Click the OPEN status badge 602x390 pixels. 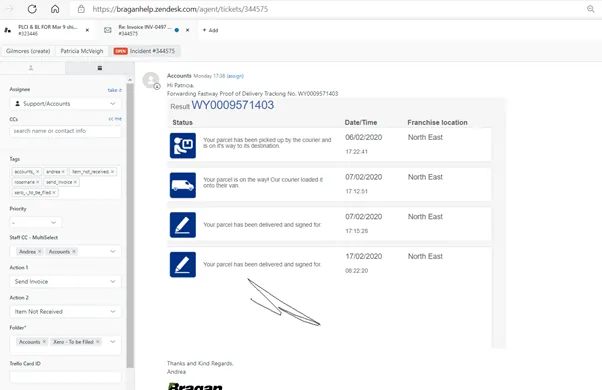click(x=121, y=51)
